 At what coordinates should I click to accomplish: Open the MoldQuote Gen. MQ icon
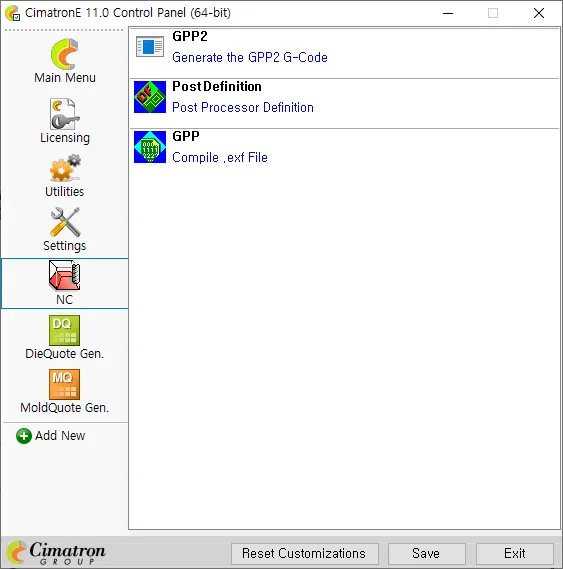[x=64, y=384]
